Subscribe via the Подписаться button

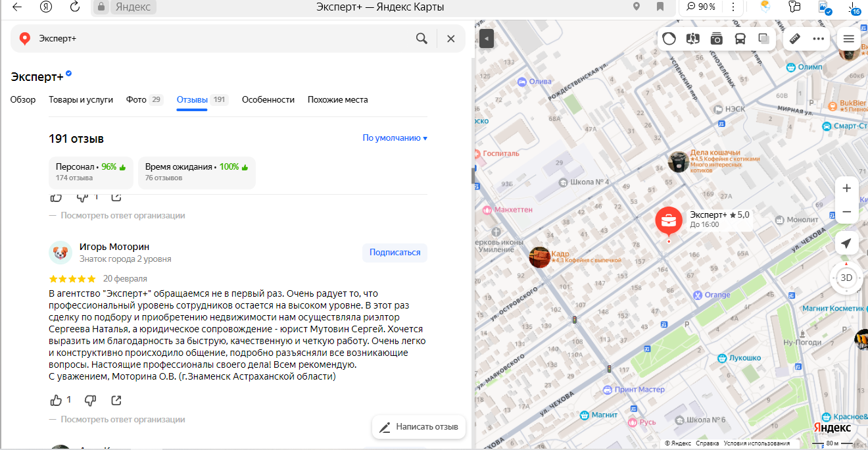coord(395,253)
